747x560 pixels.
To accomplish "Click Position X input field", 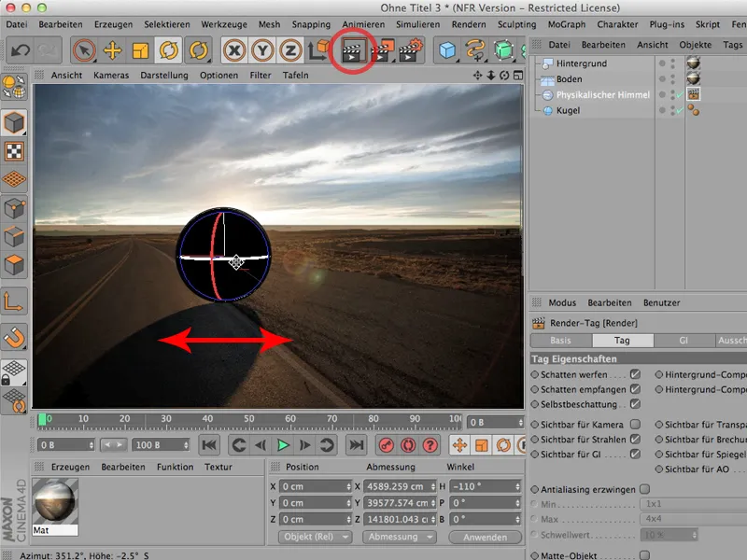I will 315,486.
